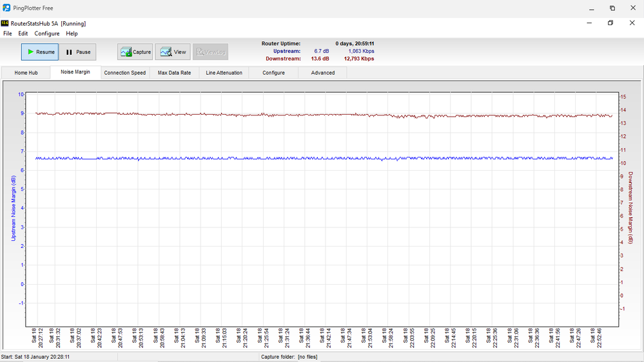This screenshot has height=362, width=644.
Task: Open the File menu
Action: coord(8,33)
